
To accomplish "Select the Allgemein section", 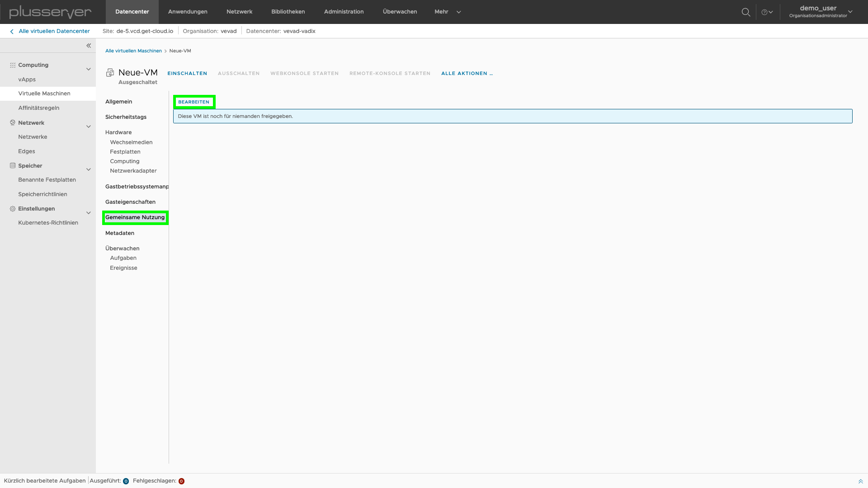I will point(119,102).
